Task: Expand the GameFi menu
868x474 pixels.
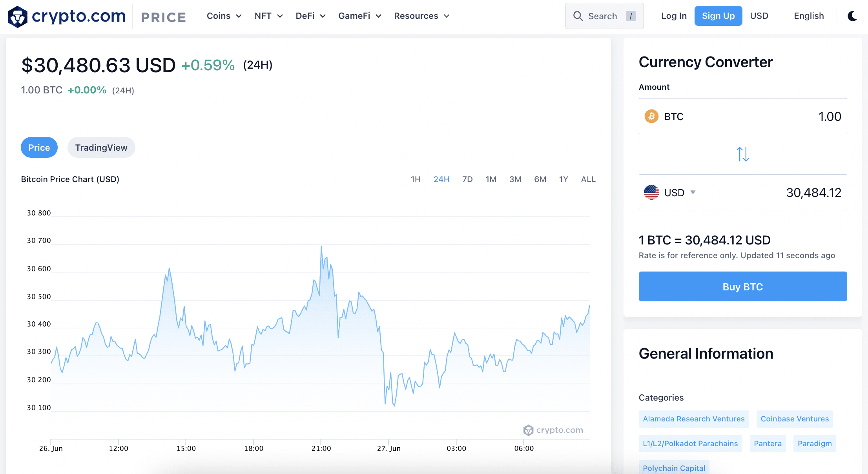Action: pos(359,16)
